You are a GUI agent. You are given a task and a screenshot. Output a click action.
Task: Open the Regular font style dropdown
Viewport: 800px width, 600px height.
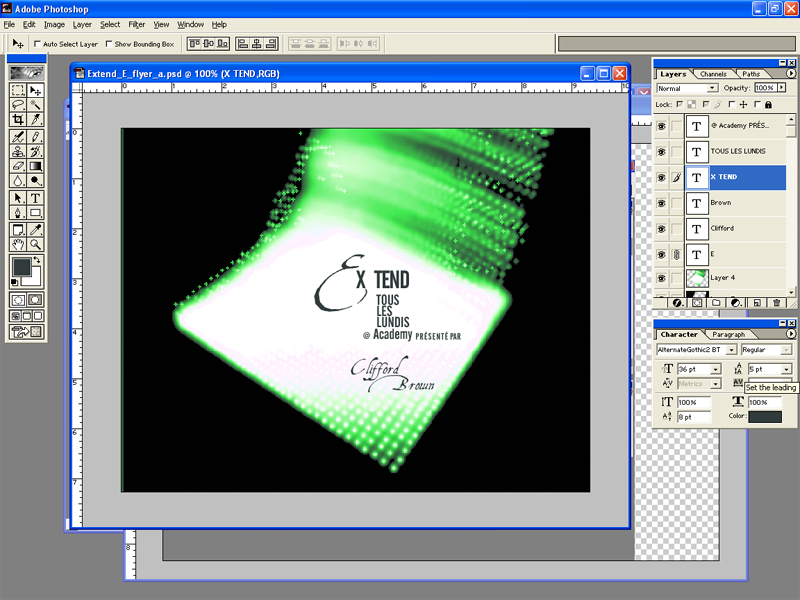[x=786, y=350]
